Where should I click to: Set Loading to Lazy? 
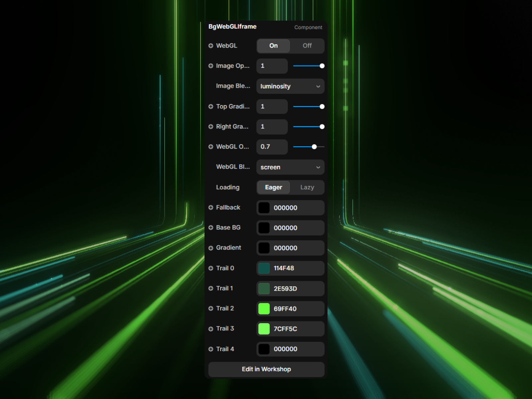tap(307, 188)
